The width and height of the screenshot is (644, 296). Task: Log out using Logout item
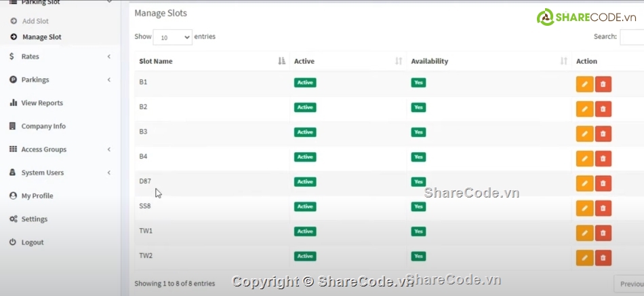pos(32,242)
